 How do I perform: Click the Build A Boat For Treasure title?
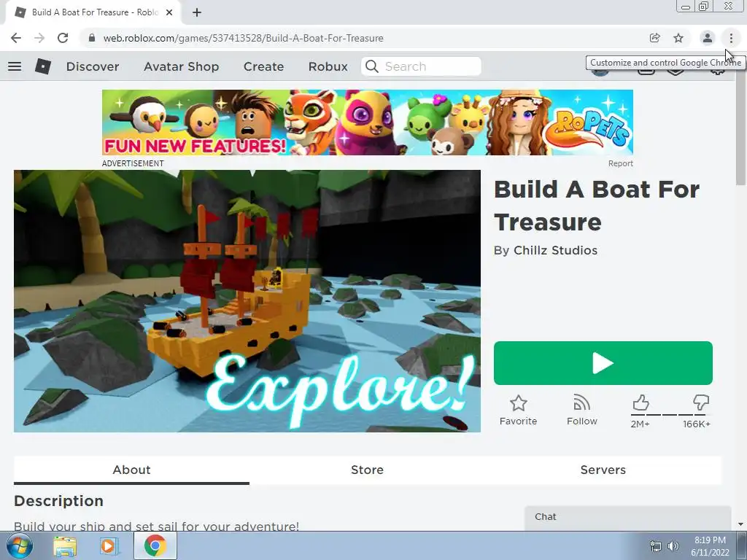tap(597, 206)
